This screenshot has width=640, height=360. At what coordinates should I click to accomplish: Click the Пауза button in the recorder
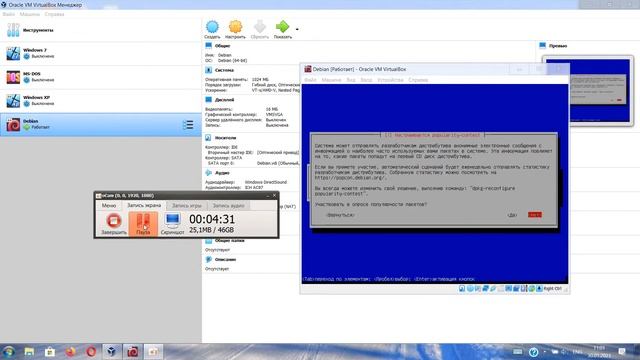tap(143, 224)
